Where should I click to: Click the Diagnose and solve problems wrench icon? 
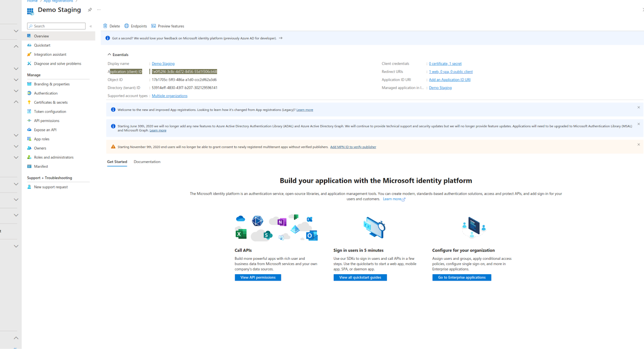29,64
